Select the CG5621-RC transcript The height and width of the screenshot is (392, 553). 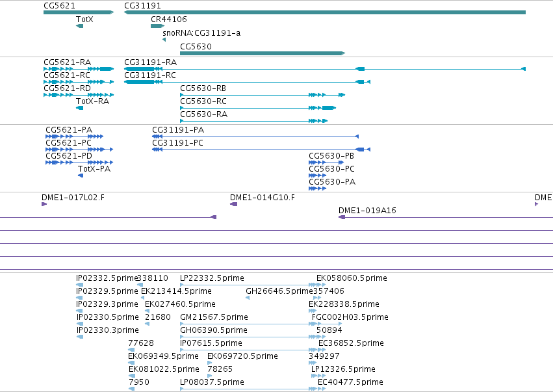click(x=79, y=82)
